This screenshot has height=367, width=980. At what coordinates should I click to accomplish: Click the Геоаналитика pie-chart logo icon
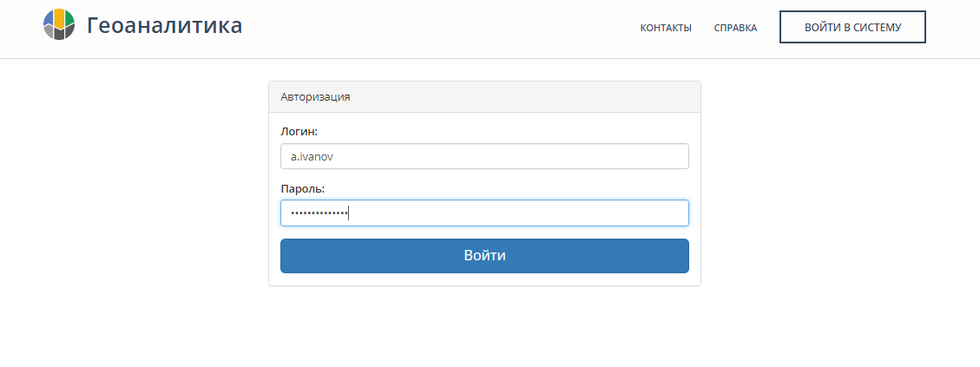[x=59, y=24]
